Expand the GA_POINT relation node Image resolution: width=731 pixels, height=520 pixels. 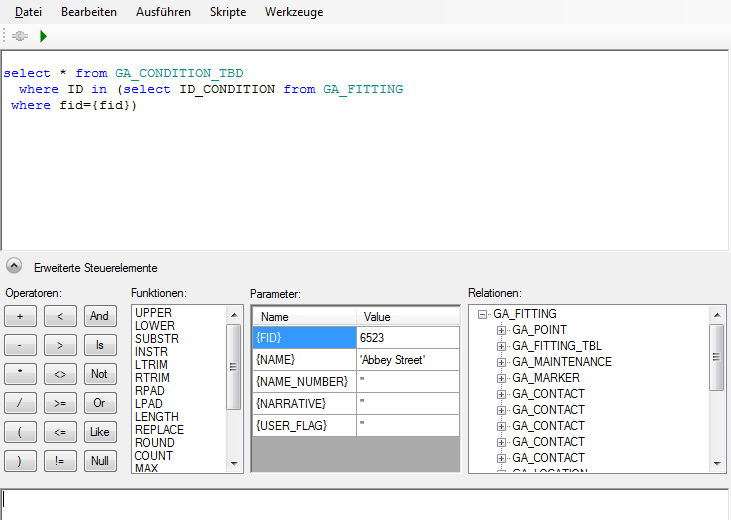[502, 330]
